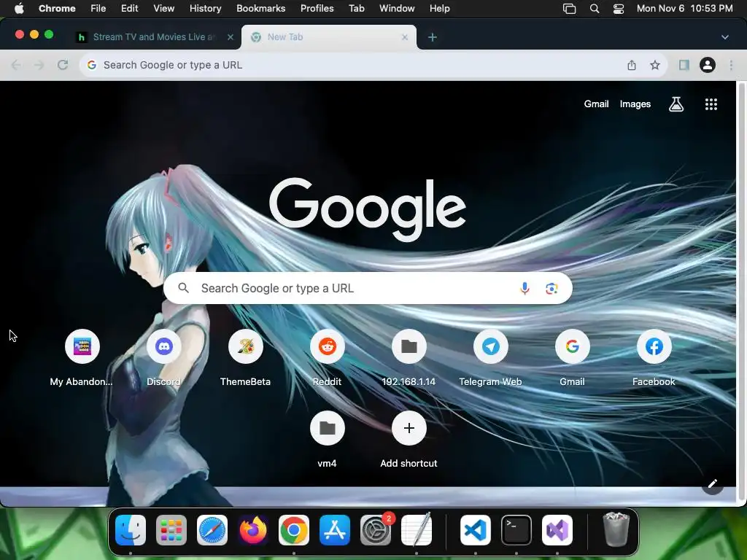The width and height of the screenshot is (747, 560).
Task: Open the Window menu
Action: pos(397,9)
